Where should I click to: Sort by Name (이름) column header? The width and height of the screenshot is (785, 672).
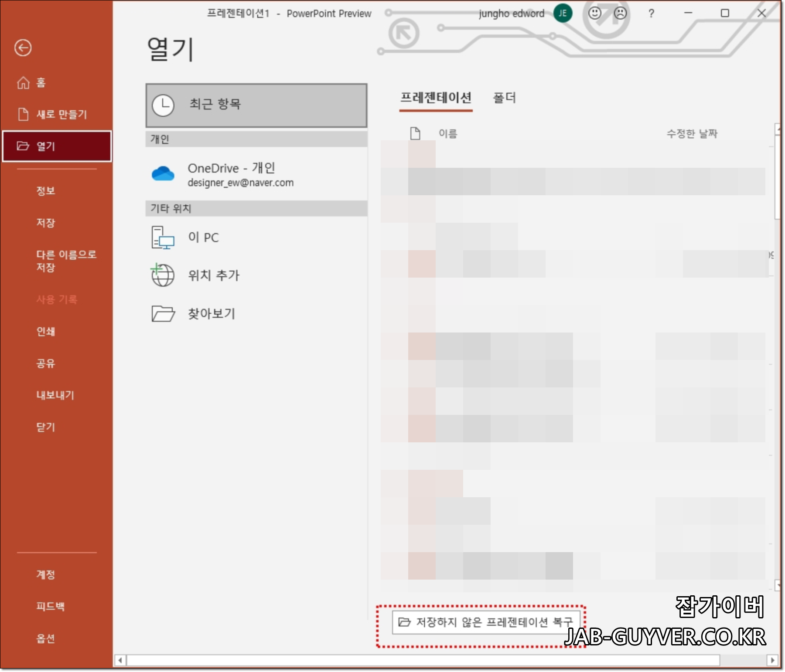448,134
